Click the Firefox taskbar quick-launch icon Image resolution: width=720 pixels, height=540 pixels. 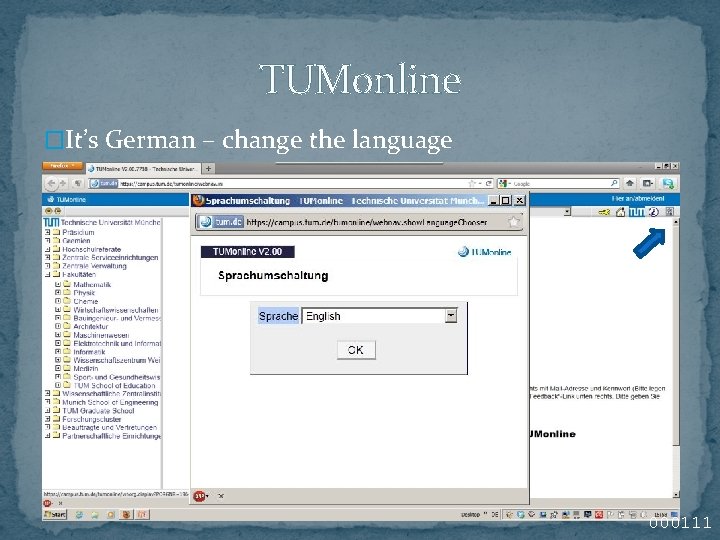click(x=126, y=515)
